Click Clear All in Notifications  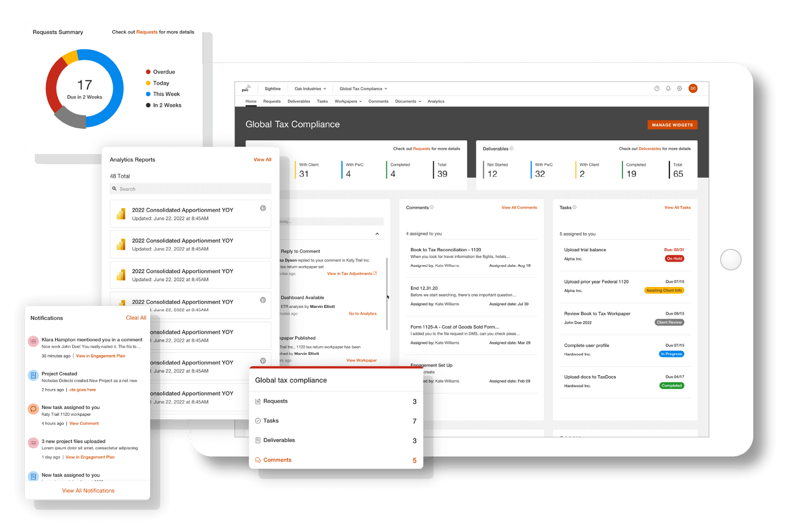(x=136, y=318)
